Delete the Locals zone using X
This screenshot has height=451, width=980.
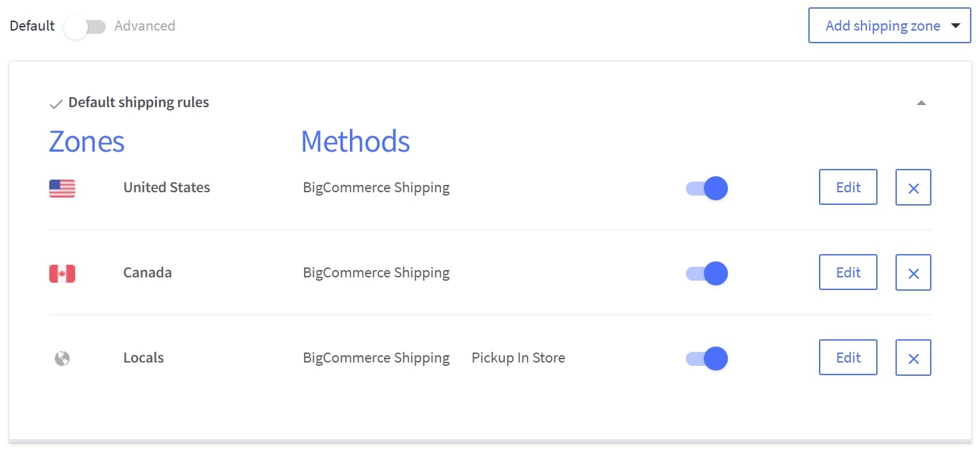coord(913,359)
